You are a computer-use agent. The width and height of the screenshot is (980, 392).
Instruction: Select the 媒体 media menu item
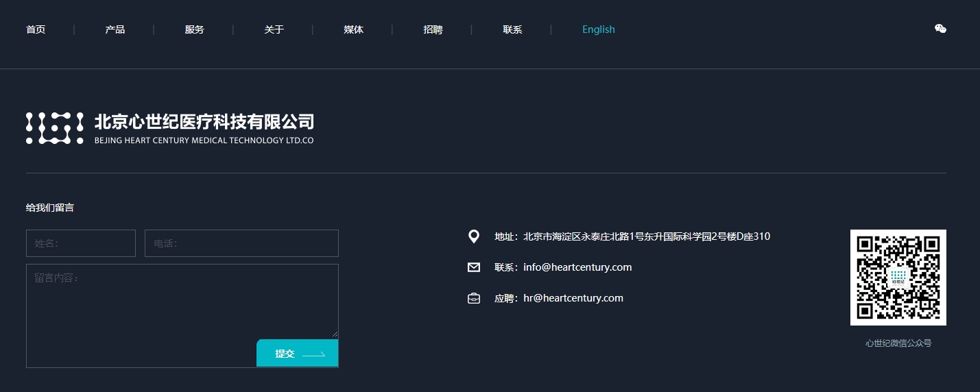tap(354, 29)
